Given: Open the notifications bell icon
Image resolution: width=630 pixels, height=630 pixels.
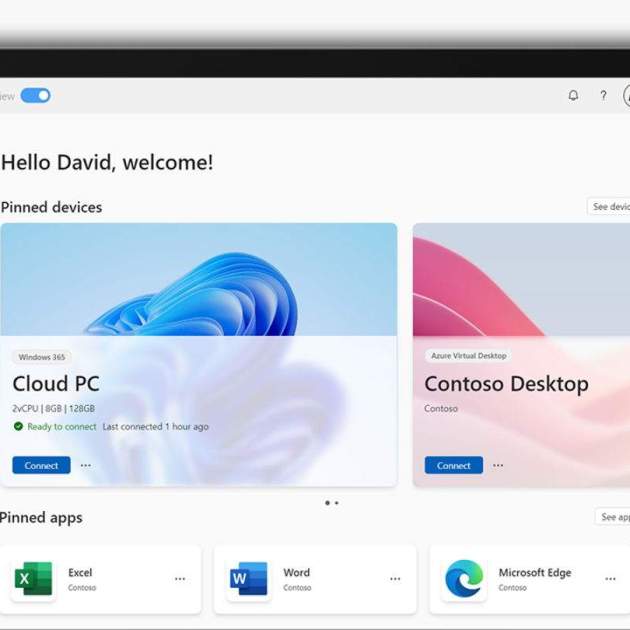Looking at the screenshot, I should point(573,96).
